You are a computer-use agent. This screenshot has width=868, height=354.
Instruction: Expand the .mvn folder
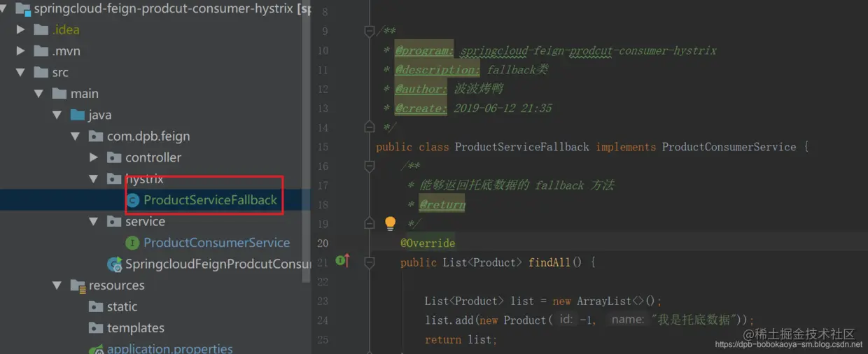coord(20,51)
